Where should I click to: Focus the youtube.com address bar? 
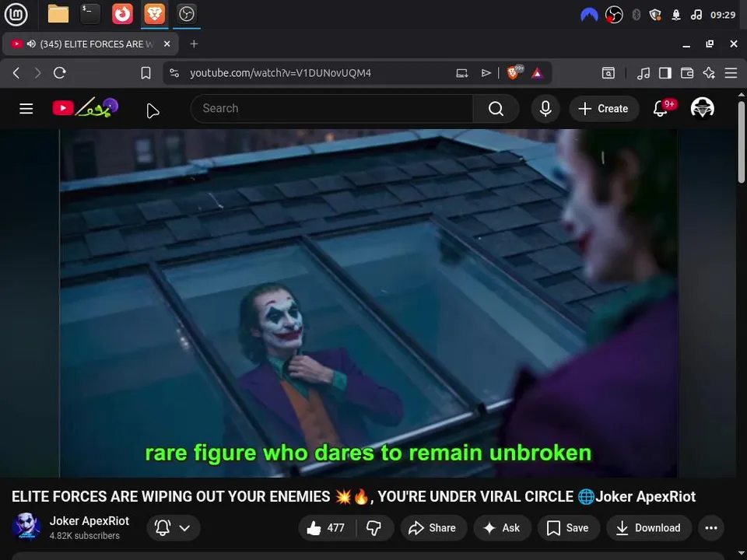(x=280, y=73)
